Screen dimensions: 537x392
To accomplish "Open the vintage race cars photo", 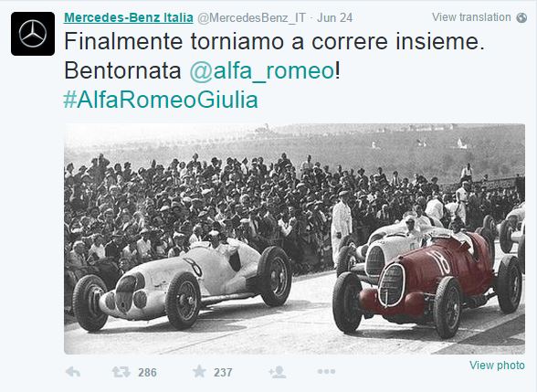I will 294,238.
